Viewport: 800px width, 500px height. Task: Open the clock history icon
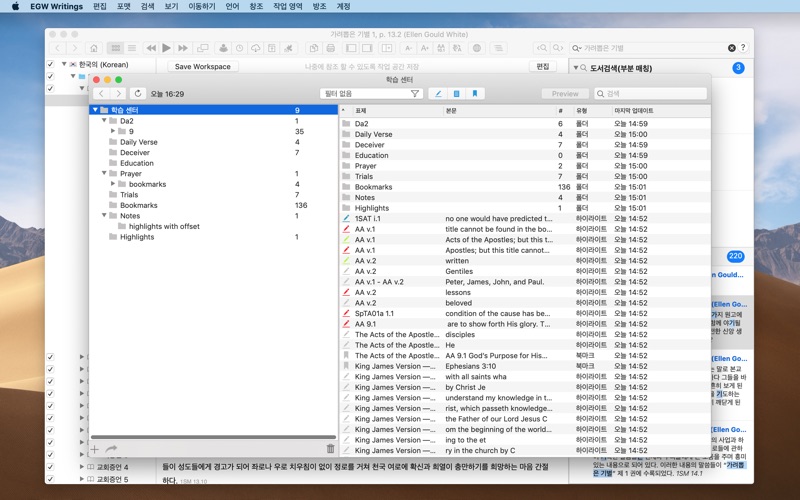point(239,48)
